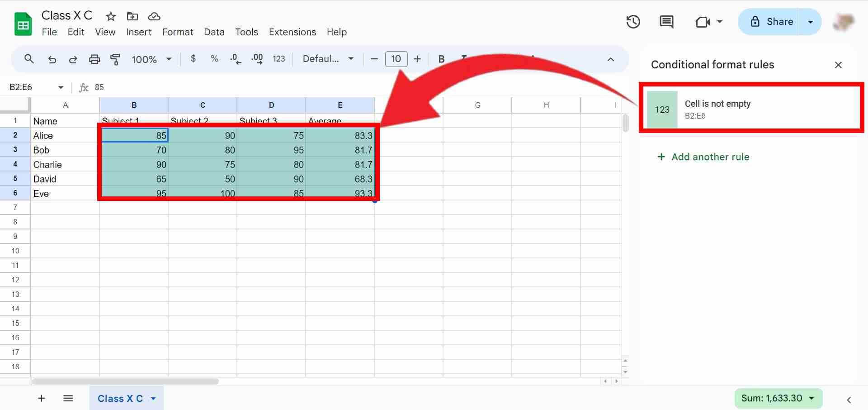
Task: Open the zoom level dropdown
Action: point(151,59)
